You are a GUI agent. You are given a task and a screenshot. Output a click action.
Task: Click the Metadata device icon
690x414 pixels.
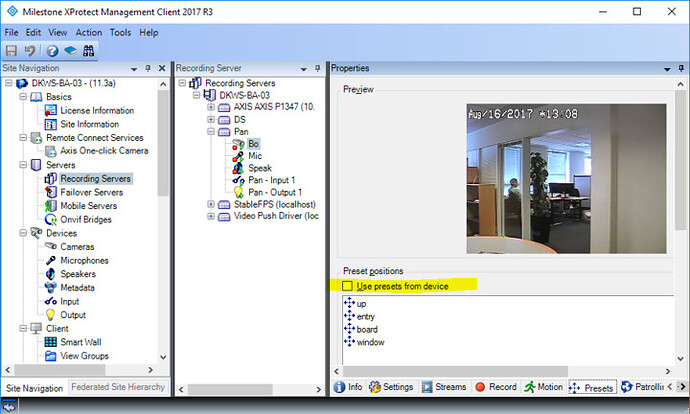(51, 288)
